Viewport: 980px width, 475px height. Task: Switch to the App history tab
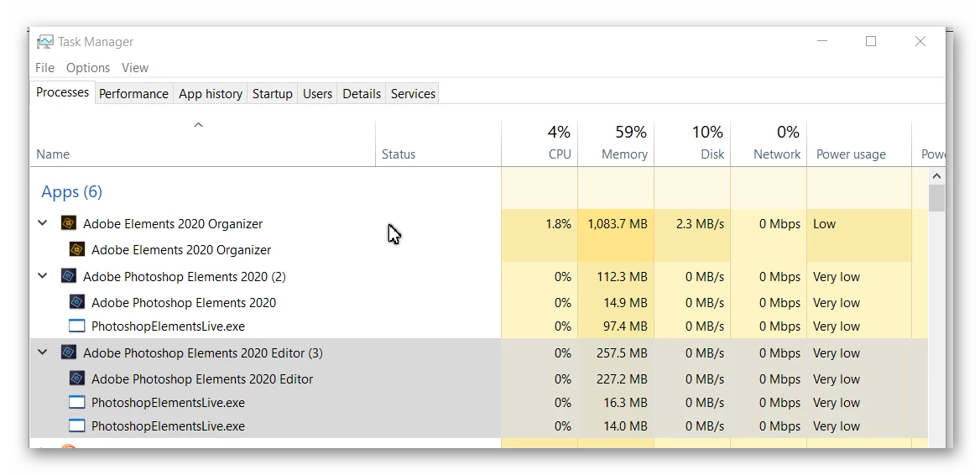pos(211,94)
